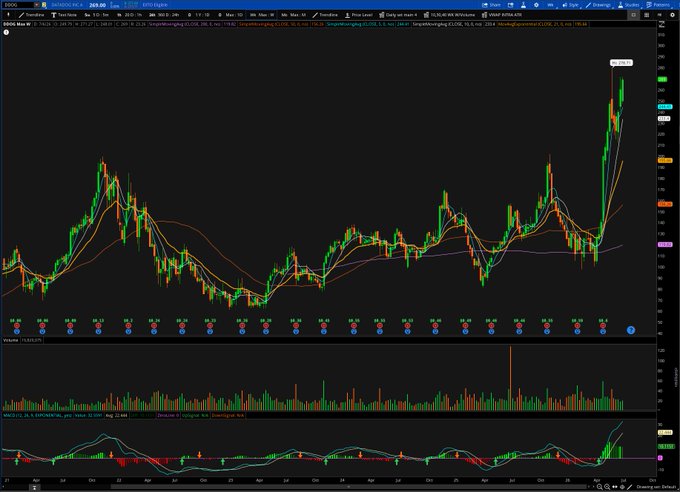Open the Style menu
This screenshot has height=492, width=680.
pos(570,5)
